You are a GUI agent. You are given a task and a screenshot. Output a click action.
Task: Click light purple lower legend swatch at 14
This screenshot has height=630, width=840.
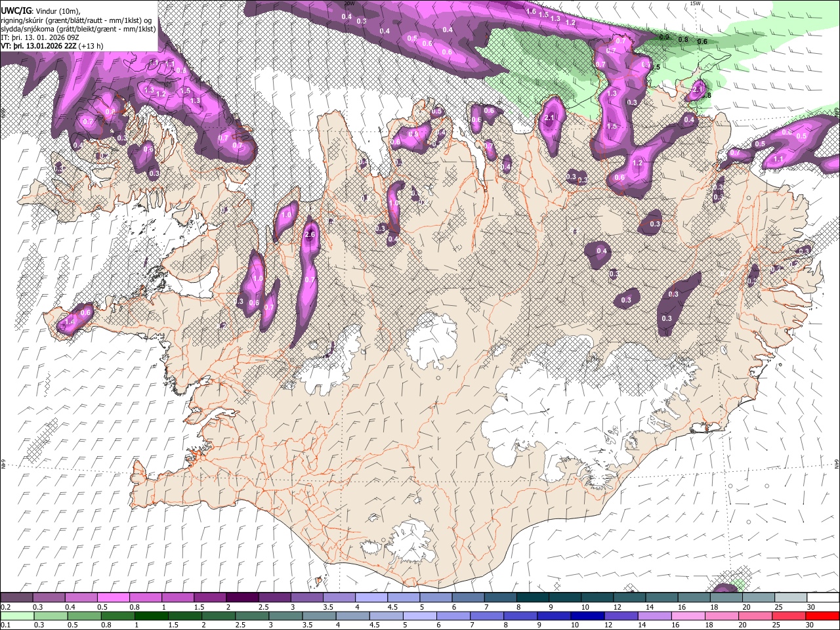654,616
